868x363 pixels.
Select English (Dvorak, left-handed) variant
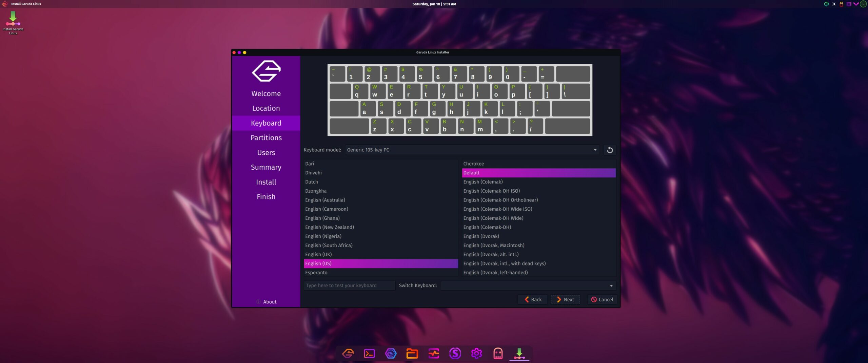click(x=539, y=273)
